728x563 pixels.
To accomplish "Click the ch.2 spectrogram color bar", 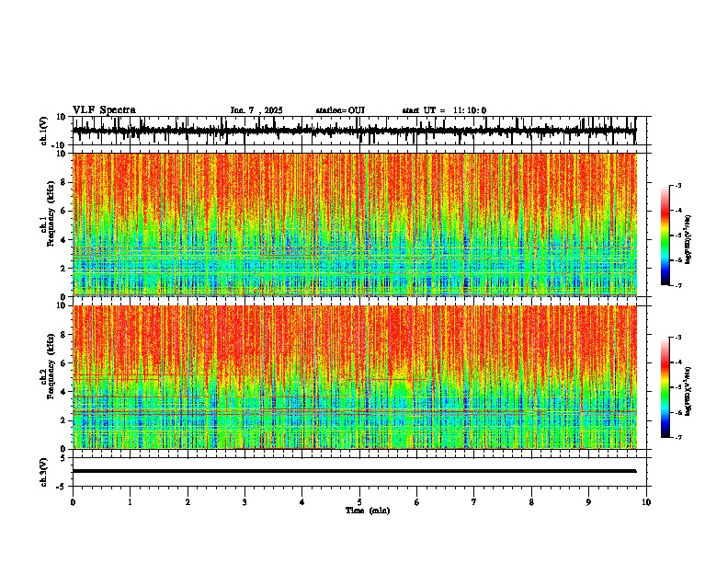I will (x=665, y=387).
